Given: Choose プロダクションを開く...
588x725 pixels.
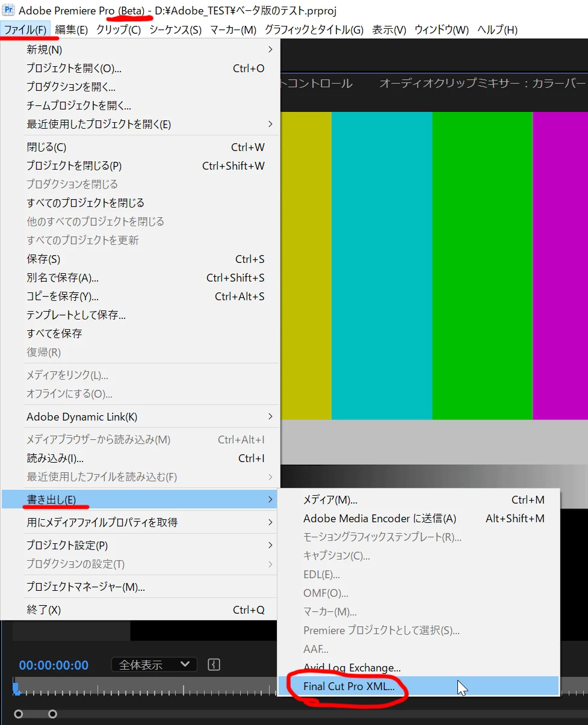Looking at the screenshot, I should 140,87.
